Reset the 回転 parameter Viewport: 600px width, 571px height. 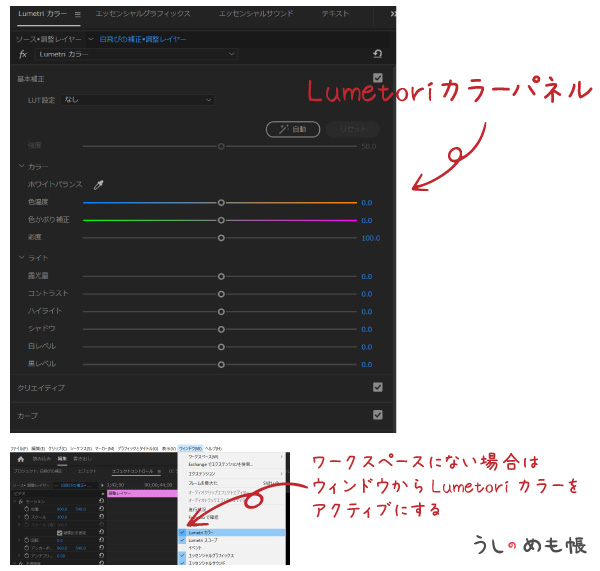[x=101, y=540]
